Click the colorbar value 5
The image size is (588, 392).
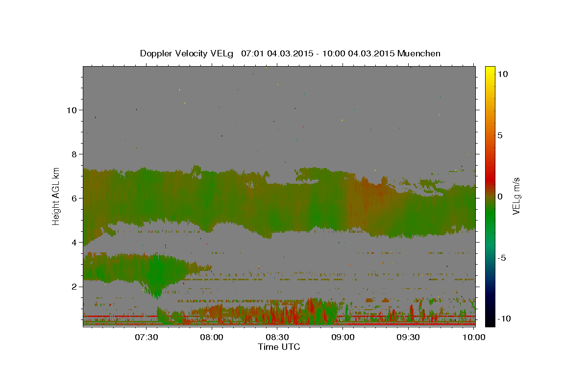click(500, 135)
